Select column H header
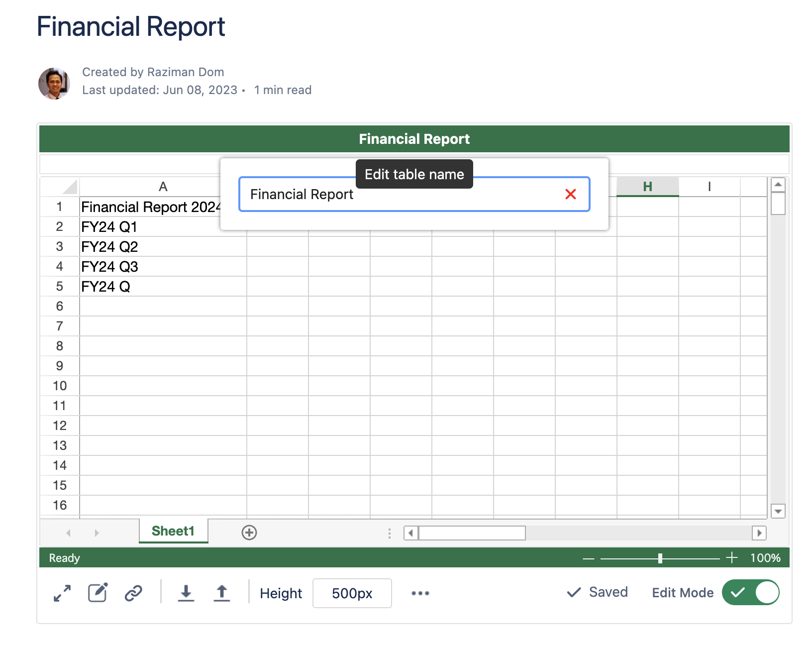This screenshot has height=646, width=812. 647,187
